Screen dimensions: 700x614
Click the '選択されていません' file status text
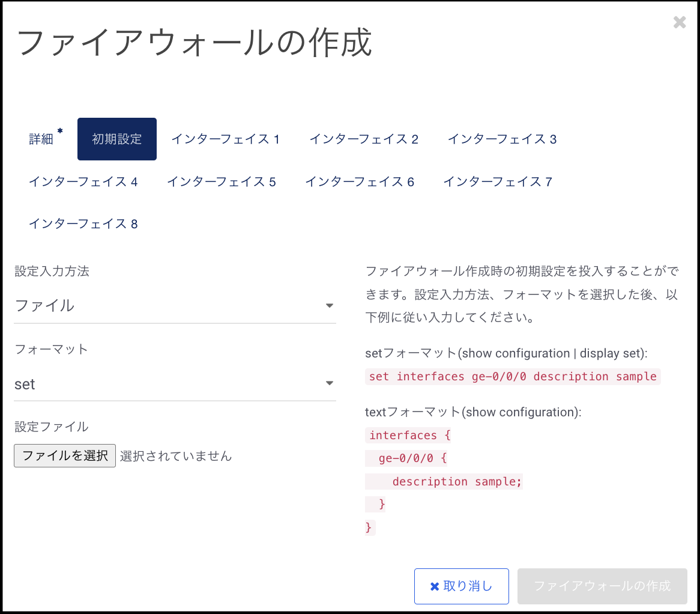(x=176, y=456)
